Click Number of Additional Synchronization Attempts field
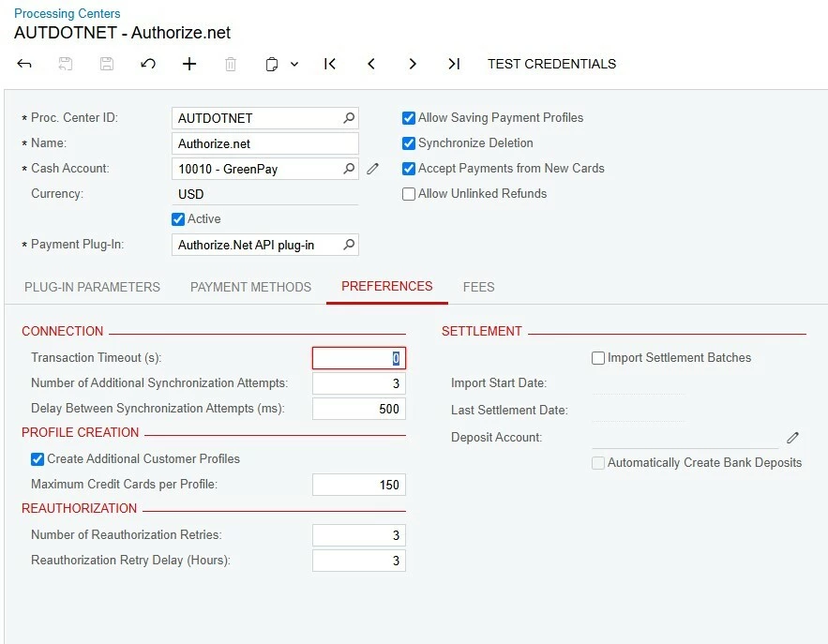The width and height of the screenshot is (828, 644). coord(359,383)
